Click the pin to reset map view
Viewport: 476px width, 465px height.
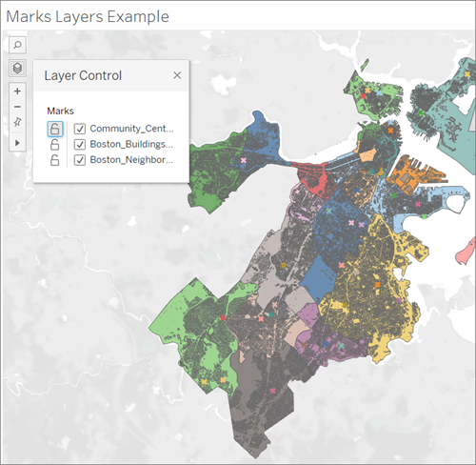pyautogui.click(x=17, y=122)
